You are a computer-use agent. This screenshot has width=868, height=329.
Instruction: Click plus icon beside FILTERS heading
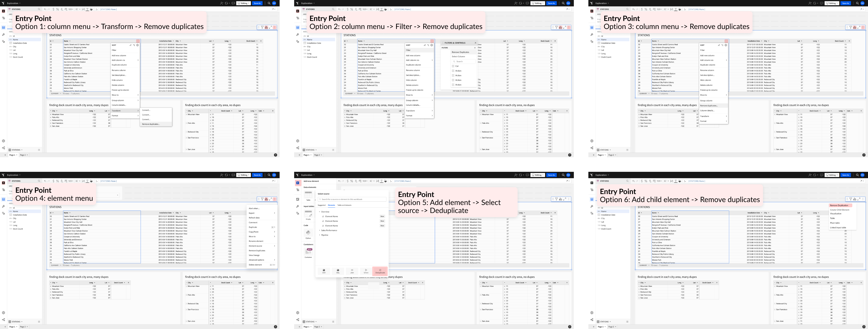475,48
